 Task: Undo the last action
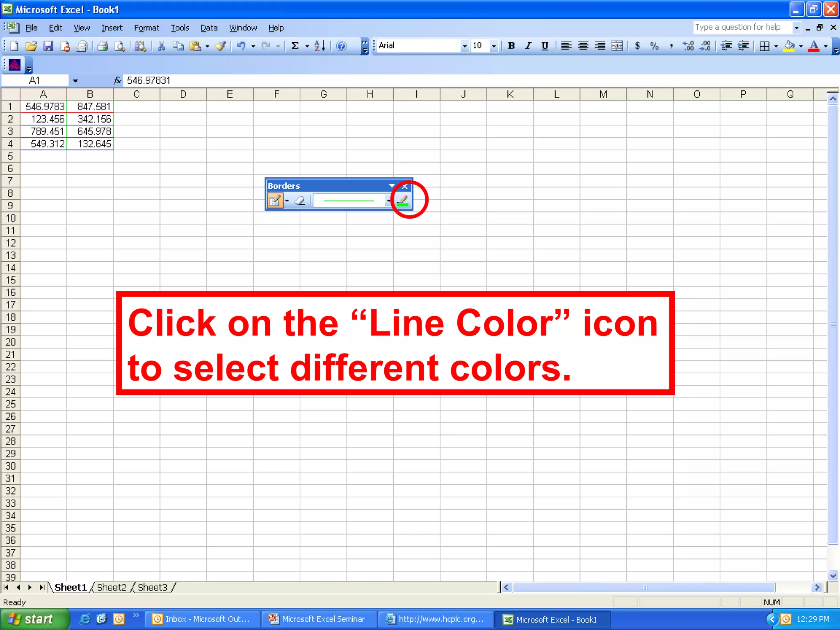[x=241, y=46]
